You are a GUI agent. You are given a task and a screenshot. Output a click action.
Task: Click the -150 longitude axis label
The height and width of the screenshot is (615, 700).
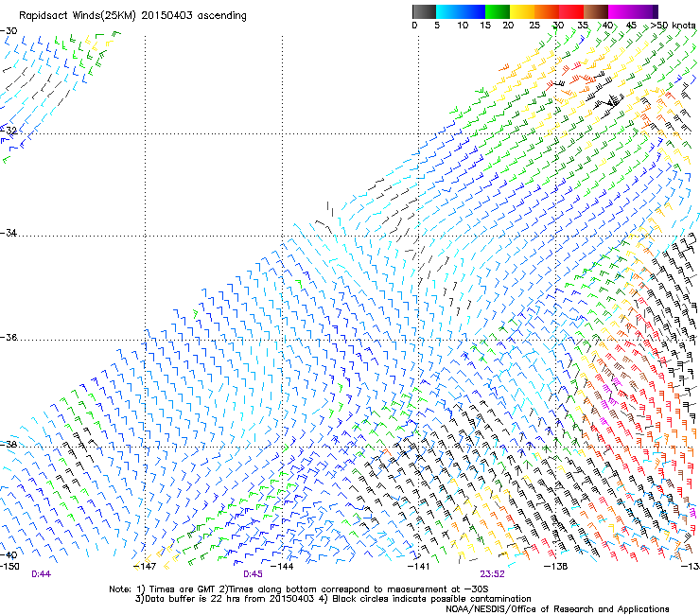[9, 567]
